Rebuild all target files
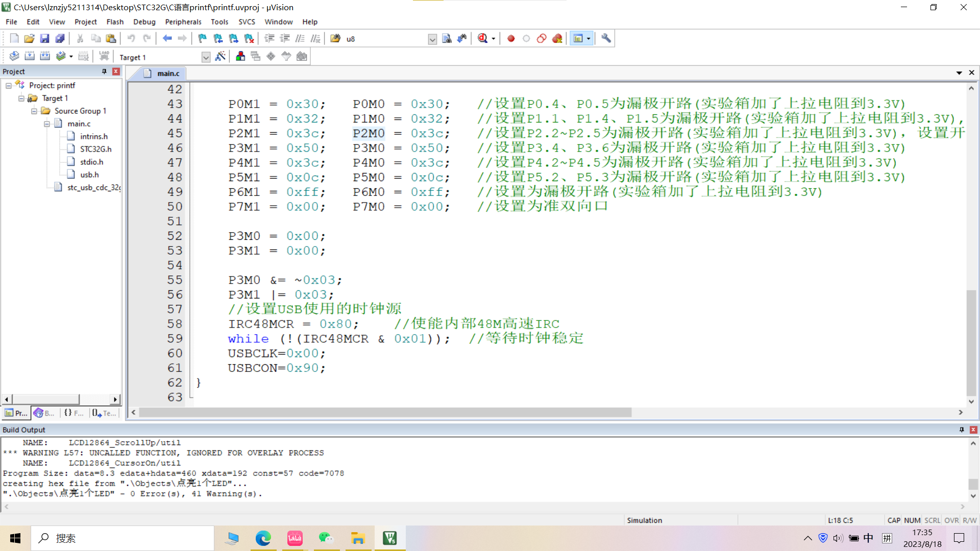This screenshot has height=551, width=980. click(45, 56)
